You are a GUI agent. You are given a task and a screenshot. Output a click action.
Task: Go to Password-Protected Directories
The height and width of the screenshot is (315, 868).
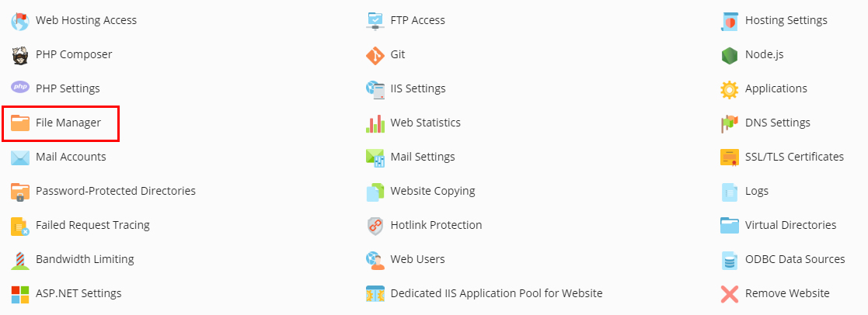(116, 191)
